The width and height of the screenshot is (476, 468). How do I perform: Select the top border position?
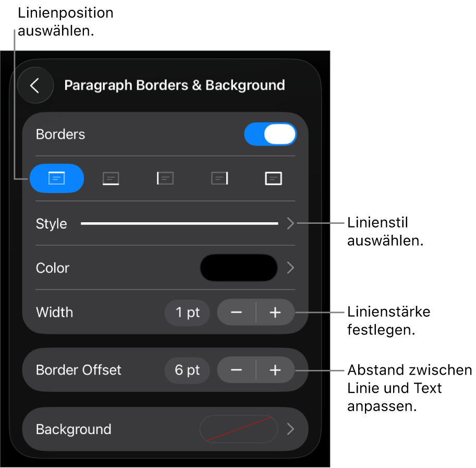point(57,178)
